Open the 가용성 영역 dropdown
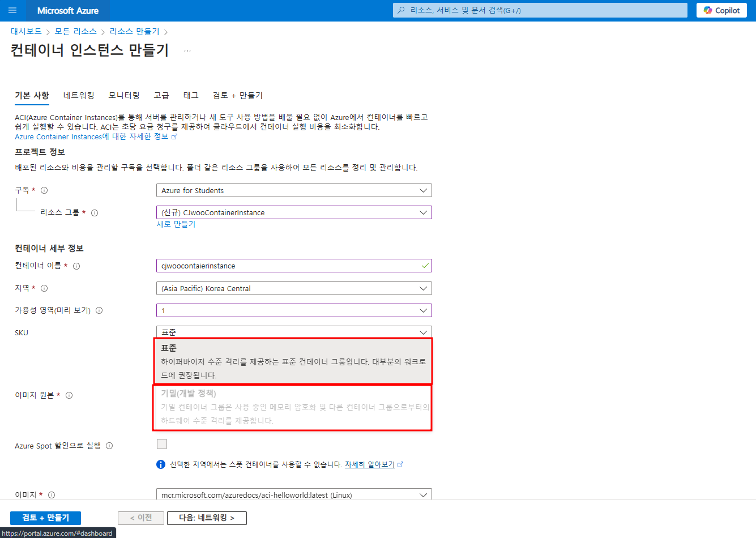Viewport: 756px width, 538px height. tap(294, 310)
